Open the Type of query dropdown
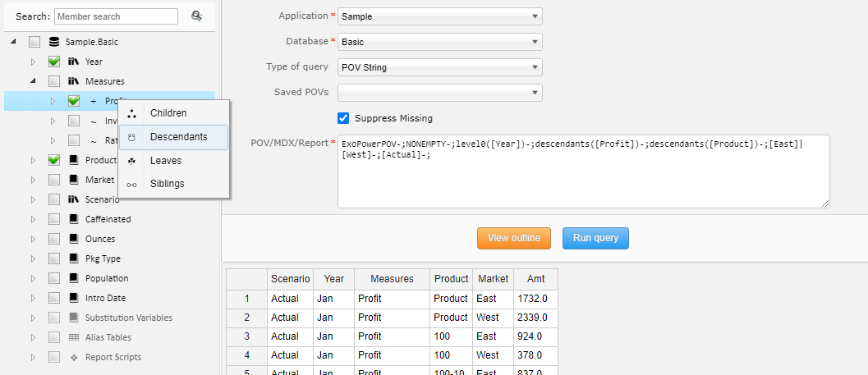868x375 pixels. (x=439, y=67)
